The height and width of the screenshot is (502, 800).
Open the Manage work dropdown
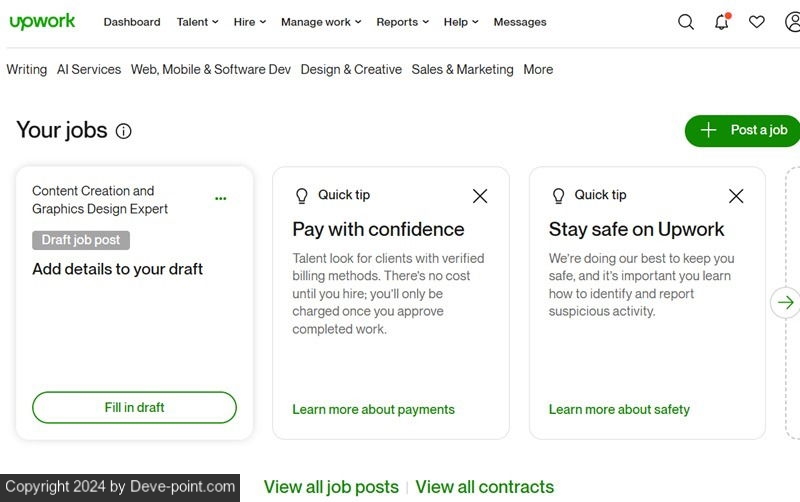320,22
